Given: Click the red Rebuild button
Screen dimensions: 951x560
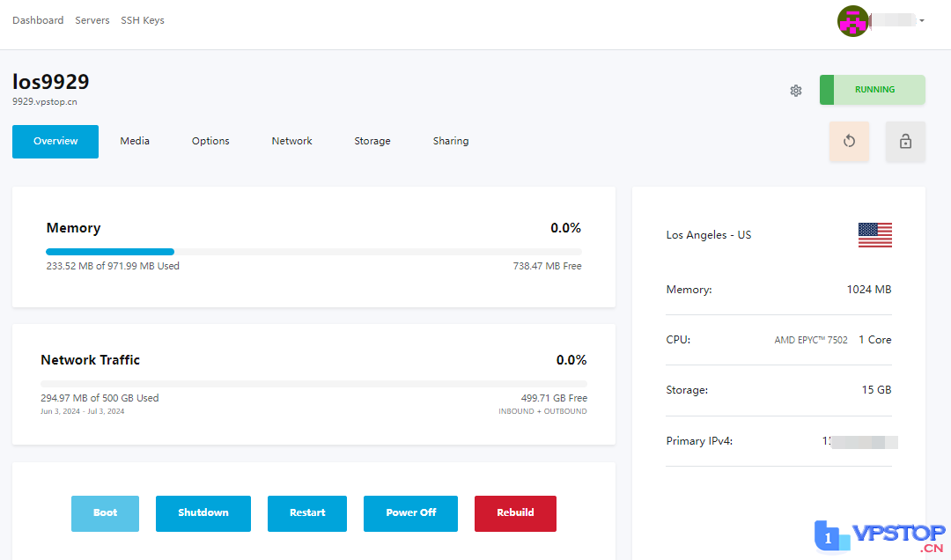Looking at the screenshot, I should 515,513.
